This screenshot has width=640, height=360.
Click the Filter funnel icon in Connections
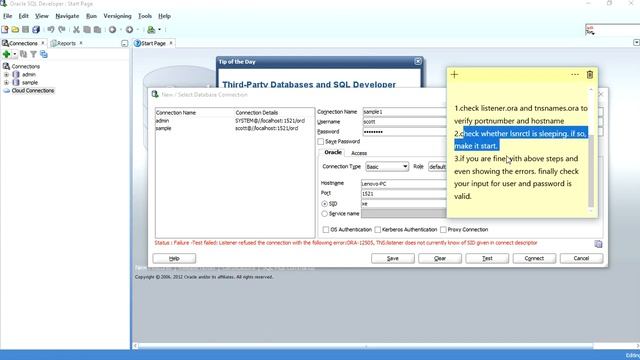click(33, 54)
